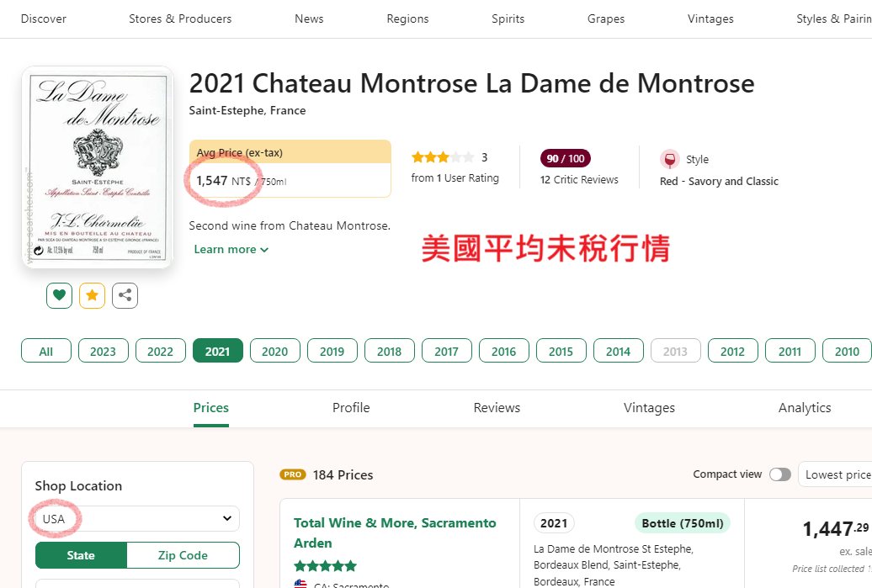Screen dimensions: 872x588
Task: Open the Discover menu
Action: pos(44,19)
